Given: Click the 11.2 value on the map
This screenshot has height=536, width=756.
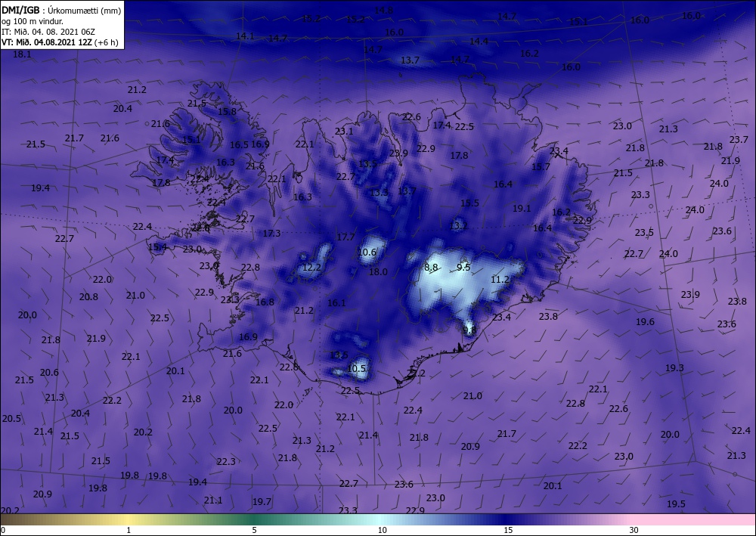Looking at the screenshot, I should tap(500, 280).
